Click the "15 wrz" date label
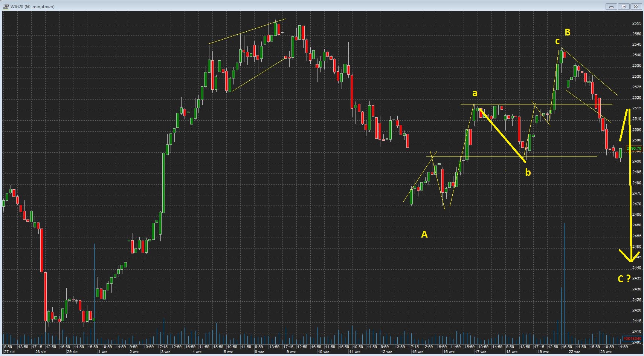This screenshot has width=644, height=356. [418, 352]
